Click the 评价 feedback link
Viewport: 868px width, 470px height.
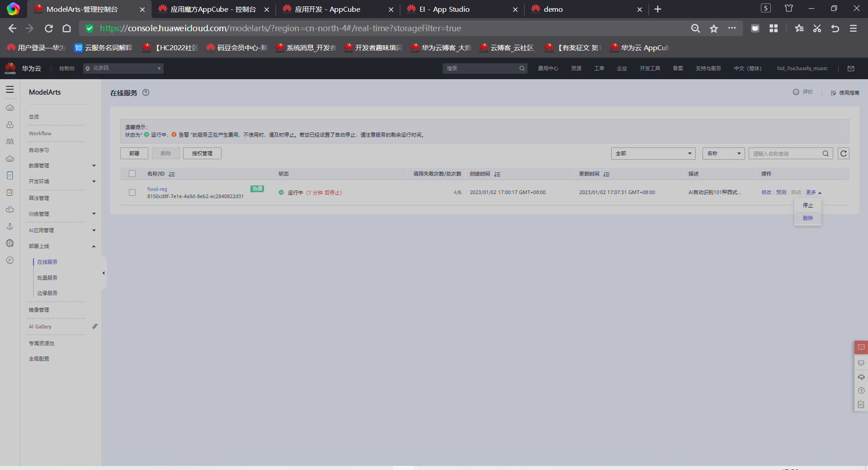pos(803,92)
